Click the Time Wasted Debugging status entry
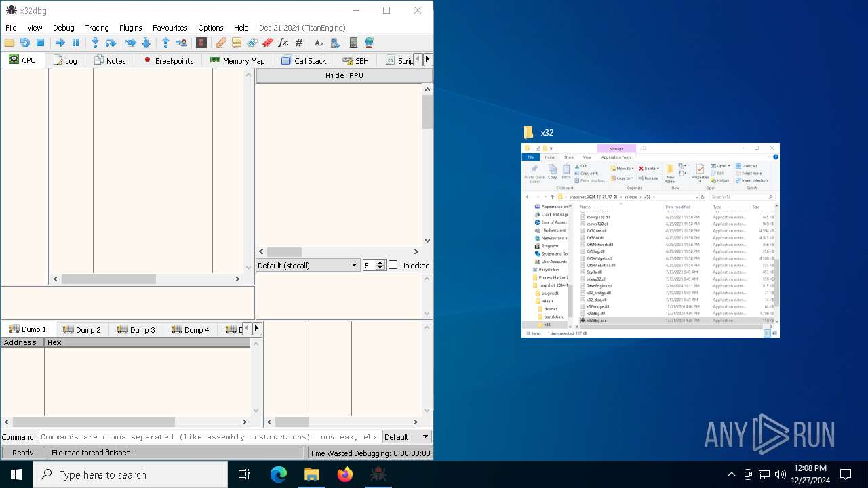The width and height of the screenshot is (868, 488). [370, 453]
